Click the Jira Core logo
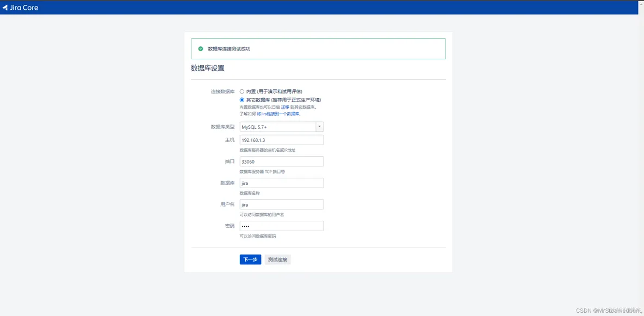 [20, 8]
